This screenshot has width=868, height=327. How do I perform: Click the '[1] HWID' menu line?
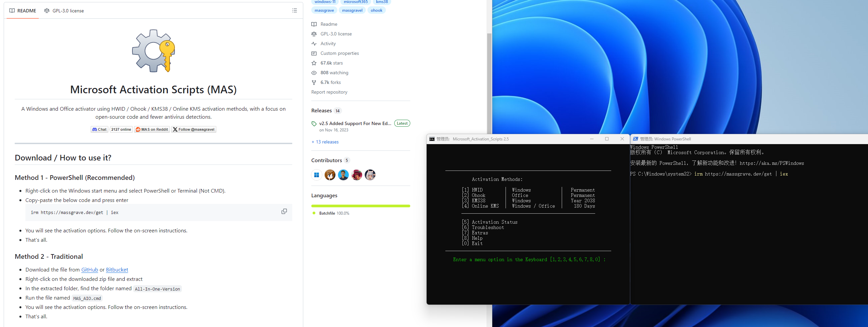[x=528, y=190]
